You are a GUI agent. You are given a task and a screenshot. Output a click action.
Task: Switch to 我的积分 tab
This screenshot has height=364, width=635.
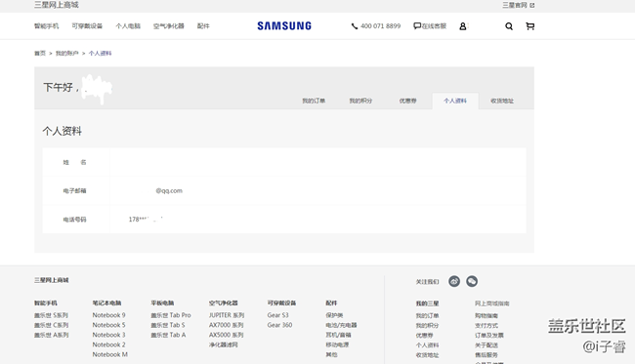point(360,101)
